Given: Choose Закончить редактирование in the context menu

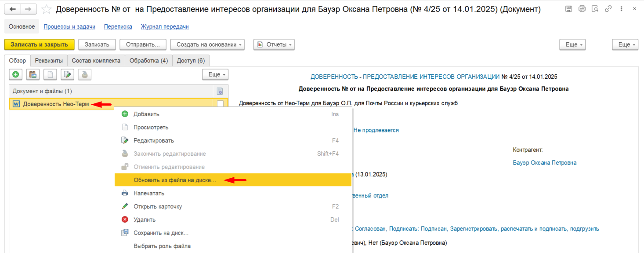Looking at the screenshot, I should [x=233, y=154].
